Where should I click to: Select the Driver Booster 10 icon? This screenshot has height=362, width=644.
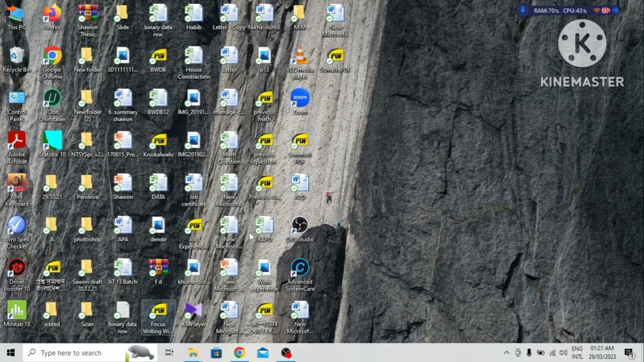pos(17,276)
